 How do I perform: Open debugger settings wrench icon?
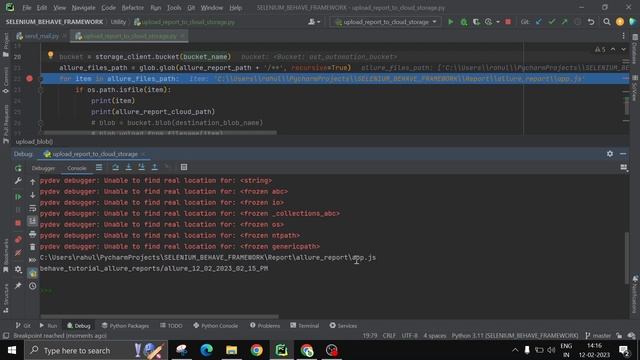[18, 181]
